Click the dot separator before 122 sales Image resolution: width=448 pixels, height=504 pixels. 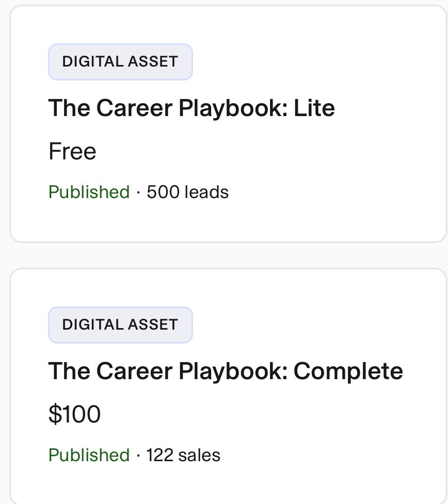pos(138,456)
